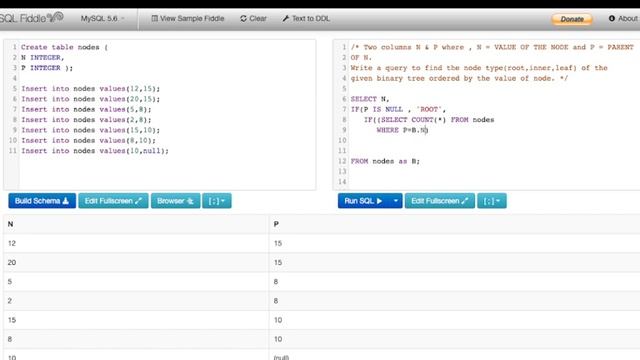The width and height of the screenshot is (640, 360).
Task: Open View Sample Fiddle
Action: pyautogui.click(x=188, y=19)
